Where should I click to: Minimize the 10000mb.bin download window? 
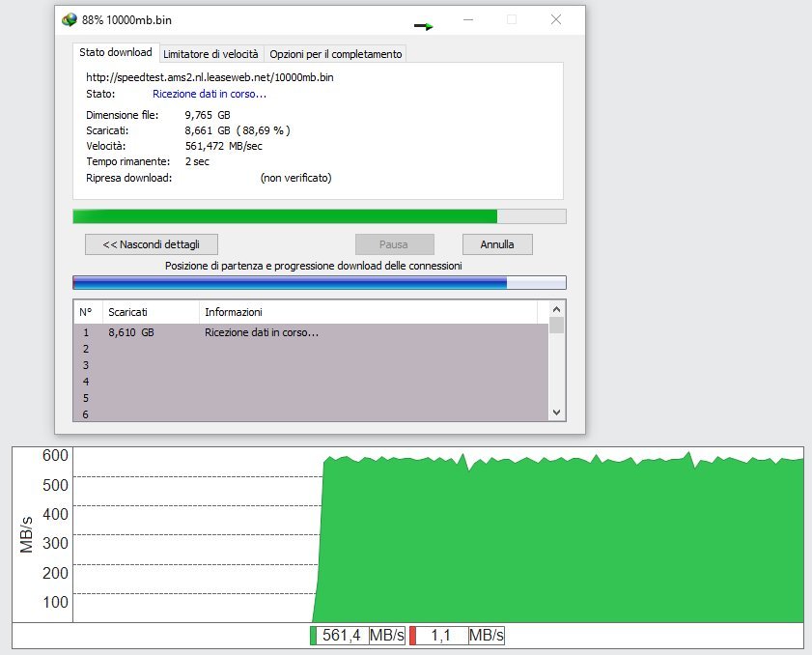pos(467,19)
